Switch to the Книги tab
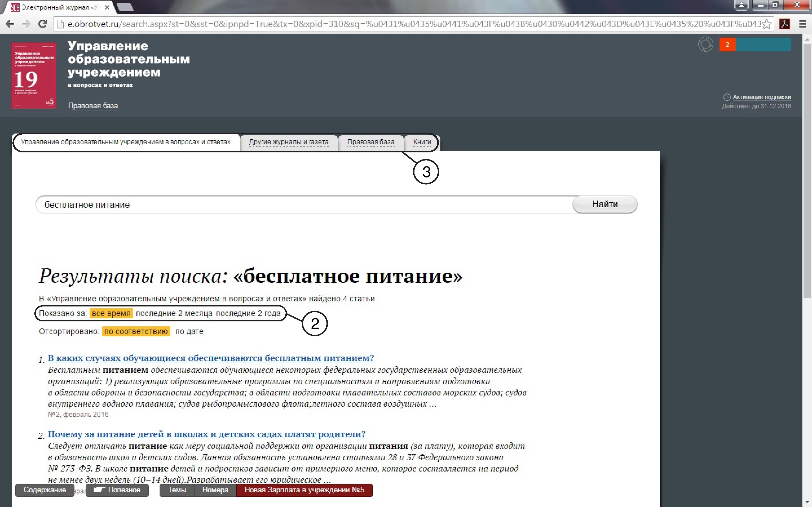 pyautogui.click(x=422, y=142)
